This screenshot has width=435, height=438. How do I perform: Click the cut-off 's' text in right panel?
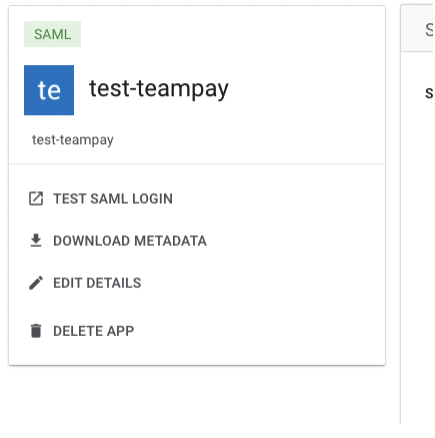(429, 92)
